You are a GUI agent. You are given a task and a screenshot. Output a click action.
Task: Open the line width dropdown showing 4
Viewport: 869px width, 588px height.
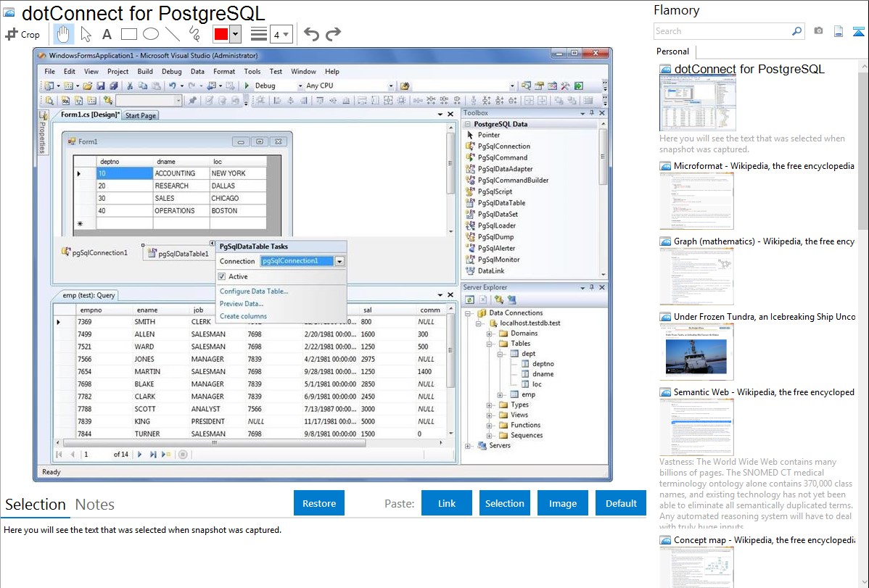tap(281, 34)
